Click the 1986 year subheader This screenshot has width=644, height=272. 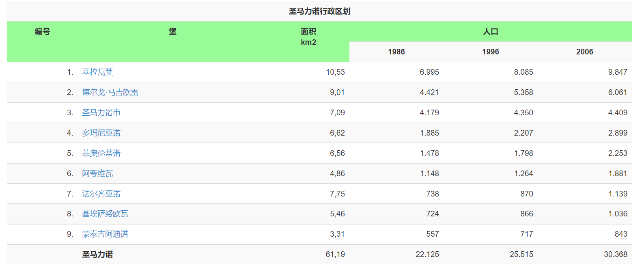coord(396,52)
